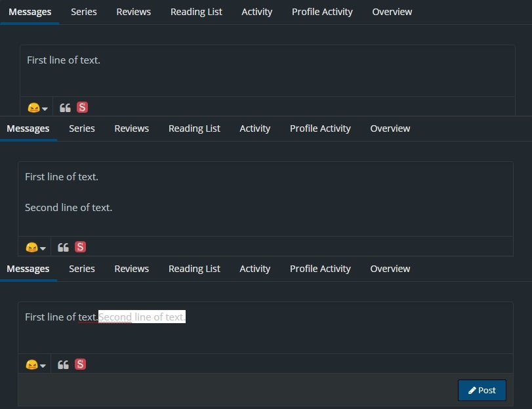Insert a quote in the two-paragraph message editor
This screenshot has height=409, width=532.
[63, 247]
